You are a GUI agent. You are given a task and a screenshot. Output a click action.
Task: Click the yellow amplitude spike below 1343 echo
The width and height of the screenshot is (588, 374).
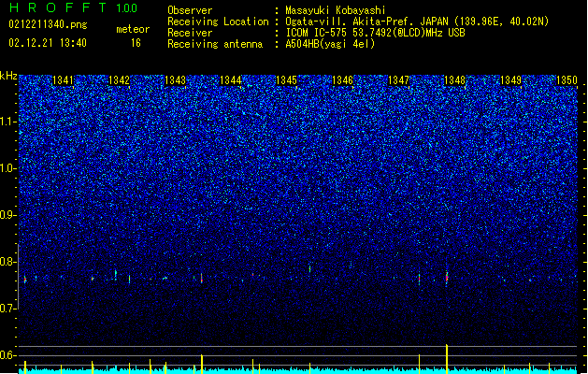(x=202, y=364)
